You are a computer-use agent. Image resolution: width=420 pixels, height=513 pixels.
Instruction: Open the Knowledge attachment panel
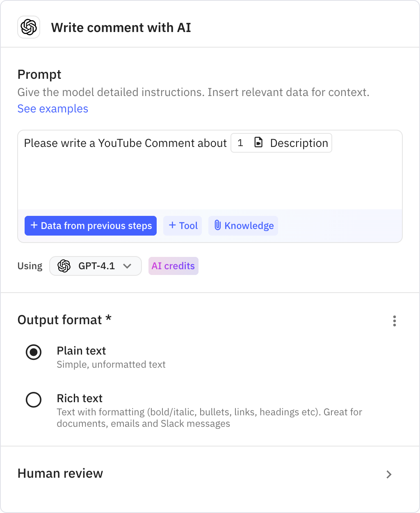[243, 225]
